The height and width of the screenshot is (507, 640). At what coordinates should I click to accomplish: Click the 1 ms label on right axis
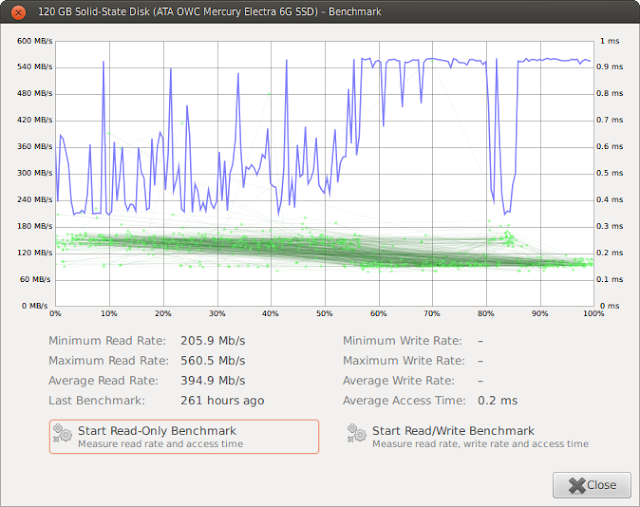(609, 41)
